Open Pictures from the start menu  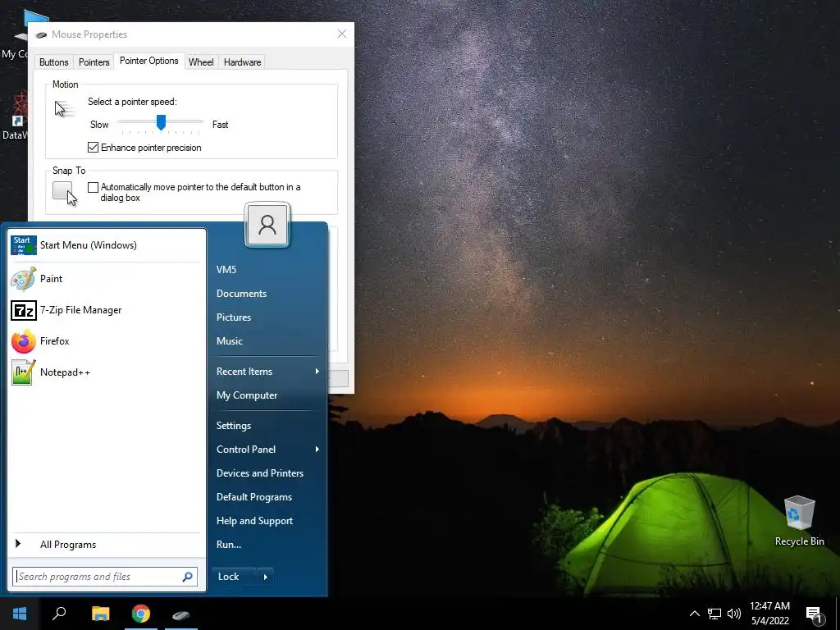(x=234, y=317)
